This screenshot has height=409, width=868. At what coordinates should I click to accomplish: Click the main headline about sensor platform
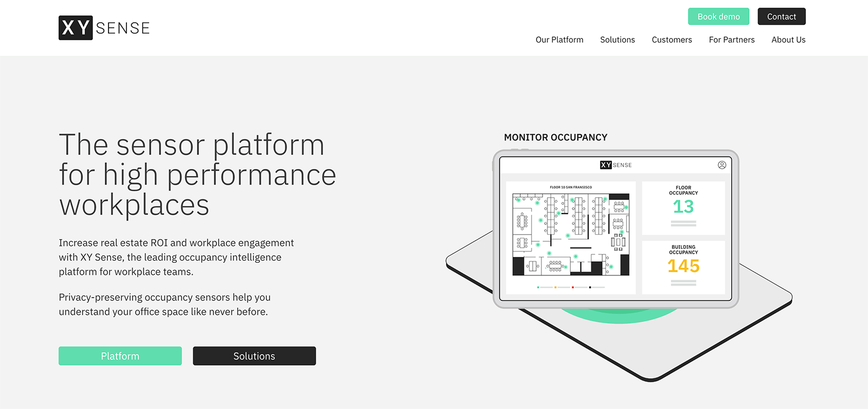point(197,175)
